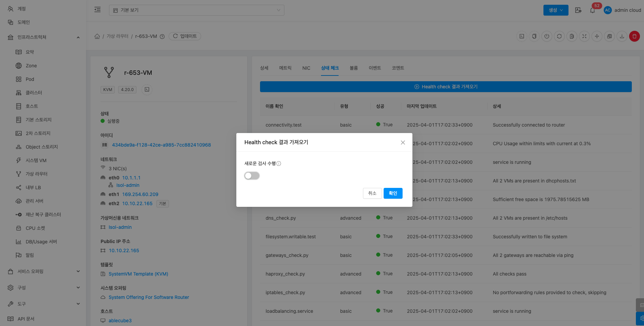Click the notification bell icon
Screen dimensions: 644x326
click(592, 10)
